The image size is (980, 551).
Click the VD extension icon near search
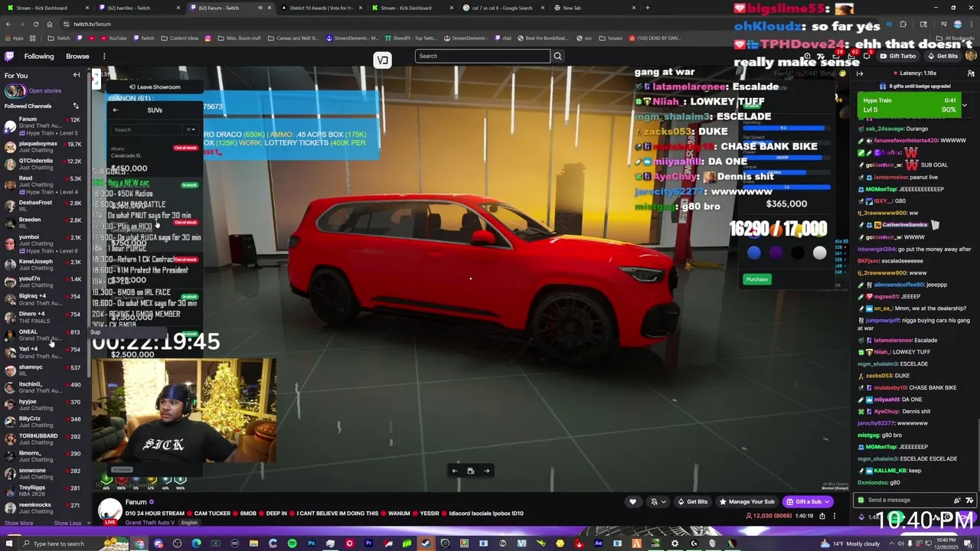382,60
